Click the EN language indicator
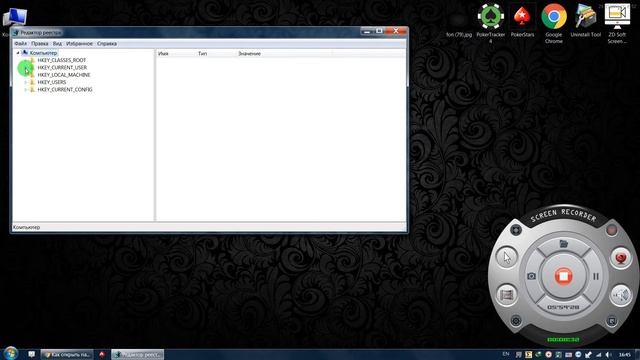 (x=506, y=354)
